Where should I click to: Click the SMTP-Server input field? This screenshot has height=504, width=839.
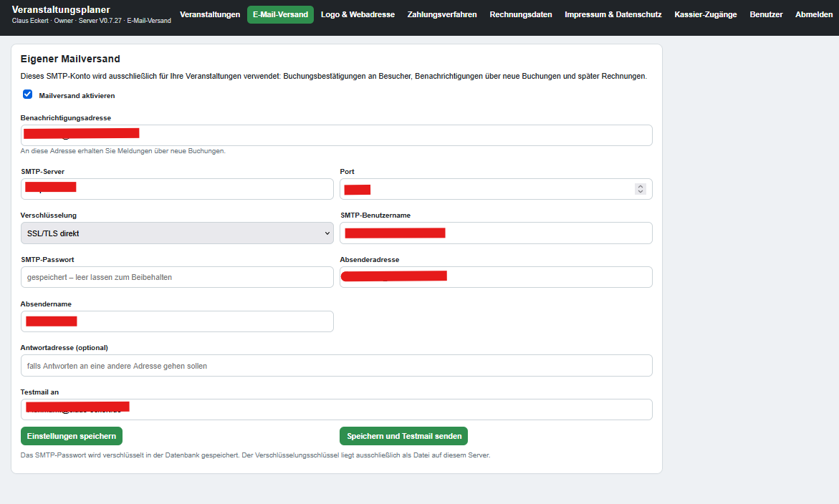(x=177, y=189)
